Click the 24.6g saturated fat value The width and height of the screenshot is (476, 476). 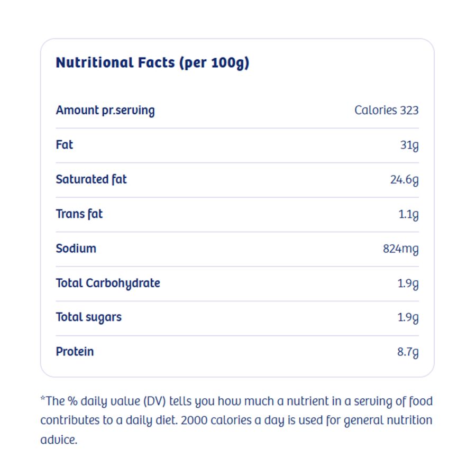(404, 180)
